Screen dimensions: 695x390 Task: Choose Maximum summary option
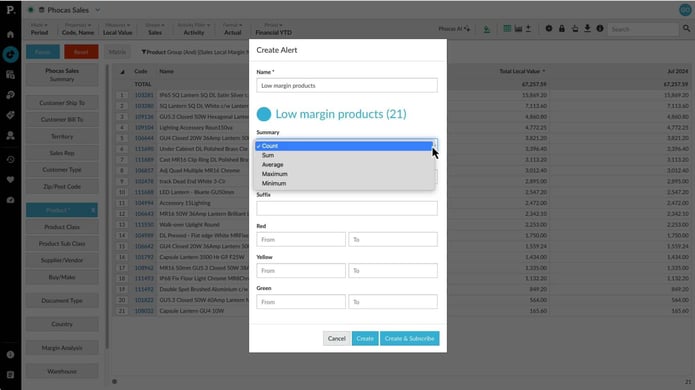click(344, 174)
